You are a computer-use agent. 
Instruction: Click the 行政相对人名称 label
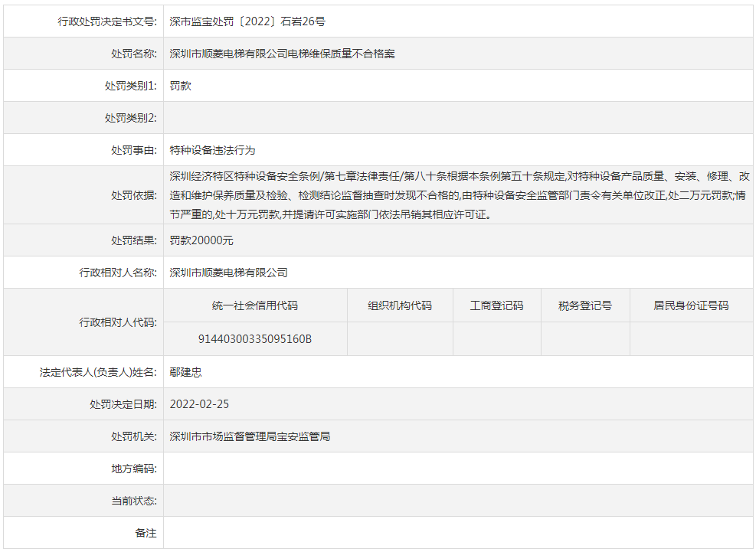(118, 273)
